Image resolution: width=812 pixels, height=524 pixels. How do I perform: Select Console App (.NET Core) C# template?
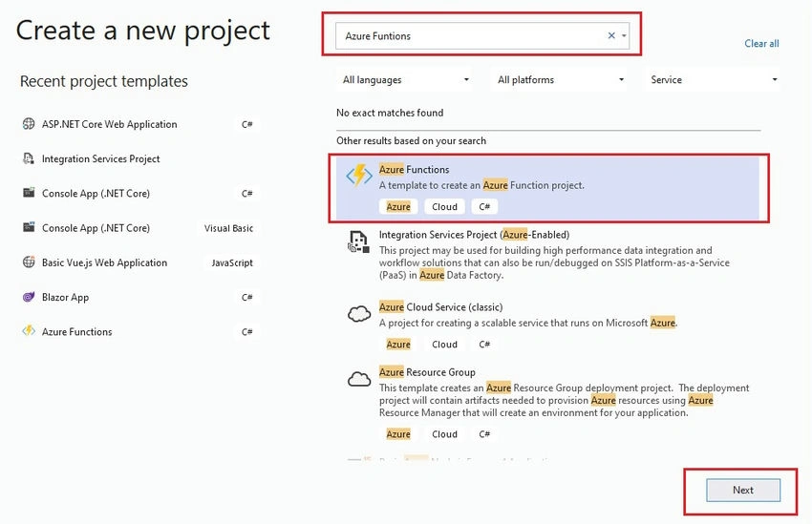point(139,194)
